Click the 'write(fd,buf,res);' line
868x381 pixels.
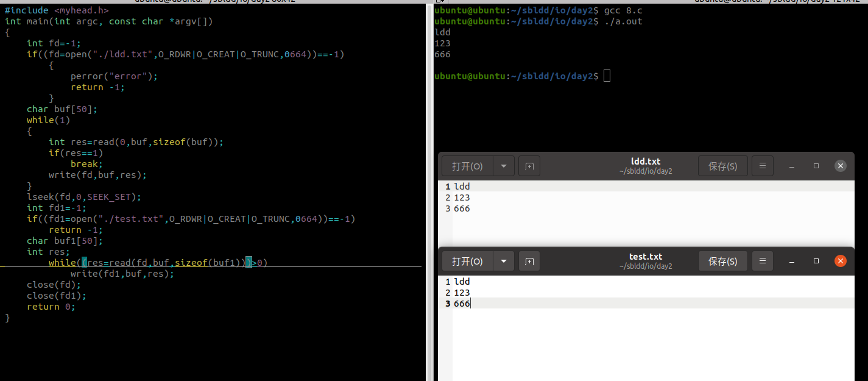(97, 175)
